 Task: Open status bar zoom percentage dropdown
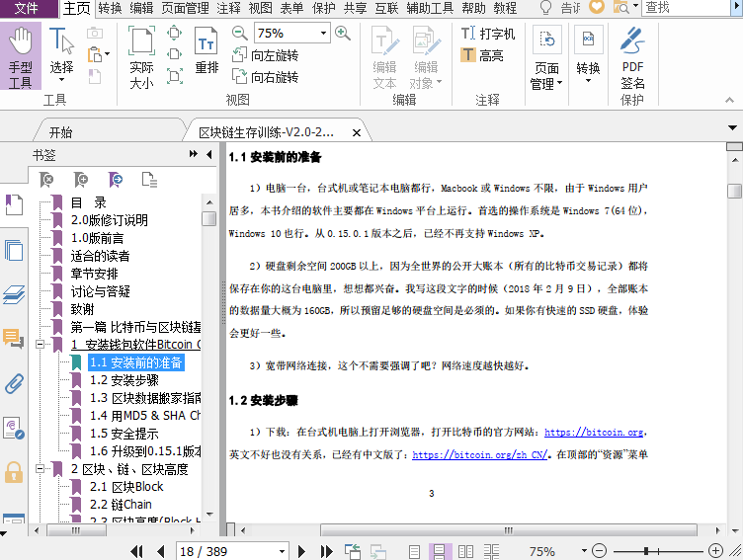pyautogui.click(x=584, y=551)
